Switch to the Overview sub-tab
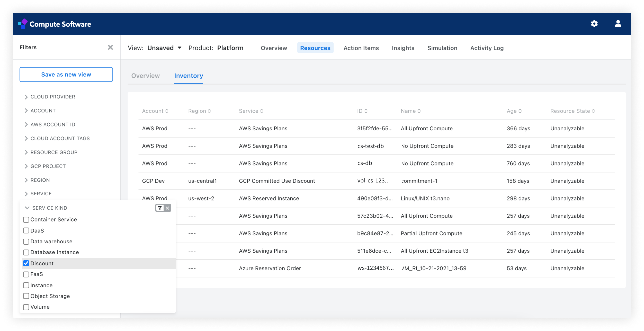Viewport: 644px width, 331px height. [x=146, y=76]
